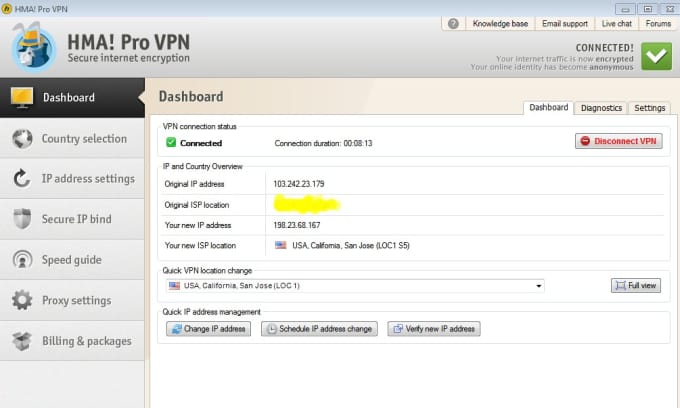Click the HMA donkey mascot logo
Viewport: 680px width, 408px height.
[x=33, y=47]
